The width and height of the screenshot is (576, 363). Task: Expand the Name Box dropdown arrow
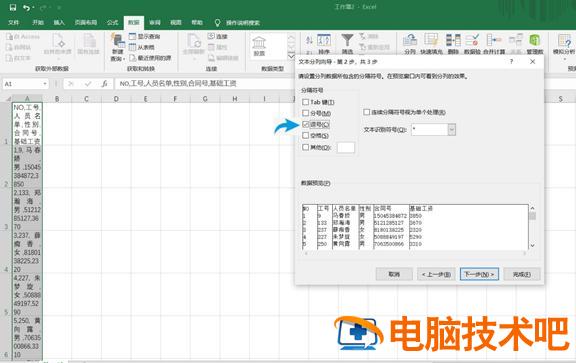(x=45, y=84)
